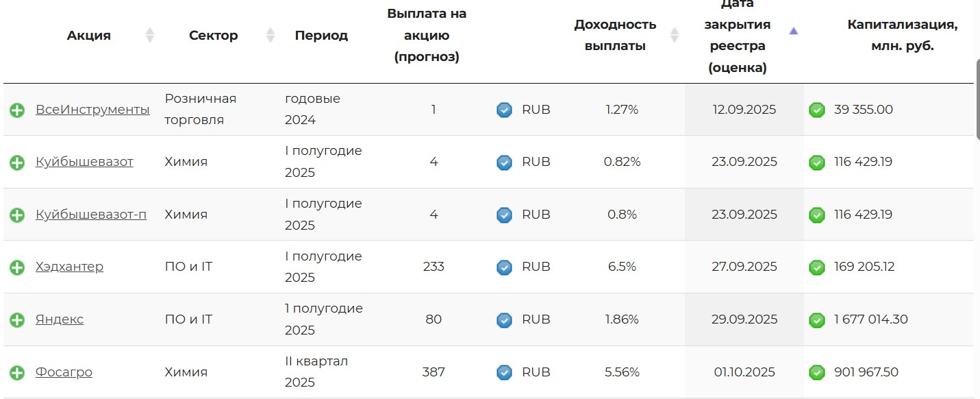The height and width of the screenshot is (399, 980).
Task: Expand Хэдхантер row with plus icon
Action: tap(17, 267)
